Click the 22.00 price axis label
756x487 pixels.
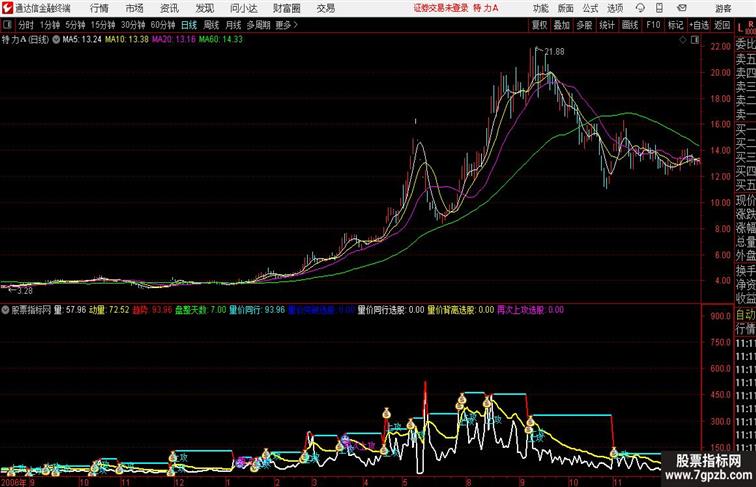(720, 47)
